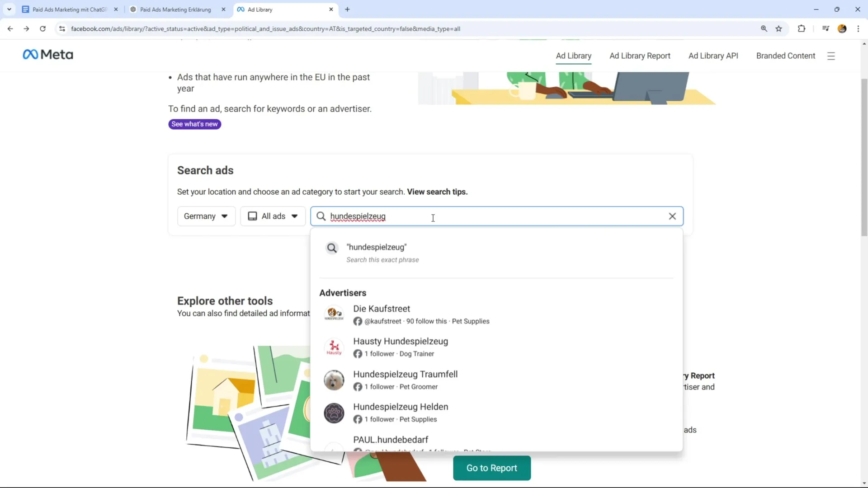
Task: Open the View search tips link
Action: coord(437,192)
